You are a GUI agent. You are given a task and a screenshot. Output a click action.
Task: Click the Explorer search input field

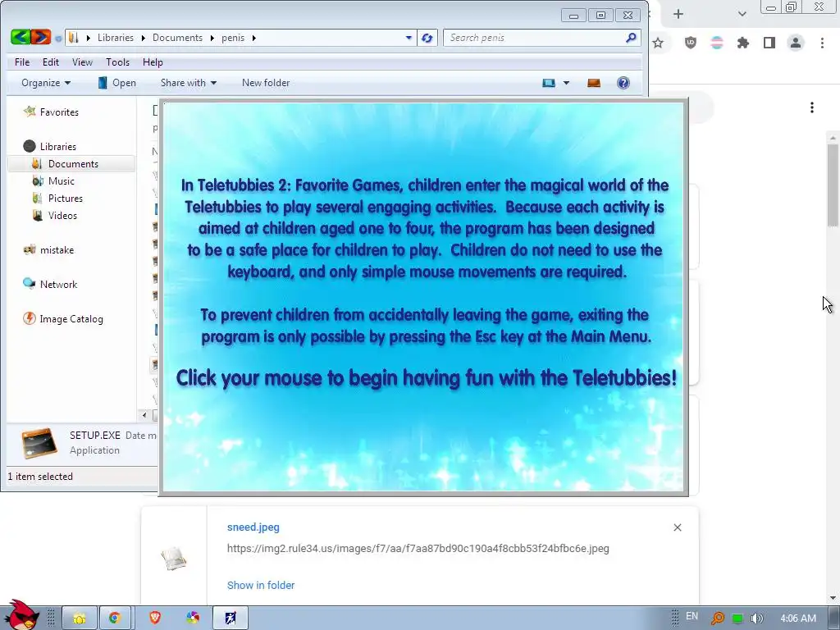pos(536,38)
